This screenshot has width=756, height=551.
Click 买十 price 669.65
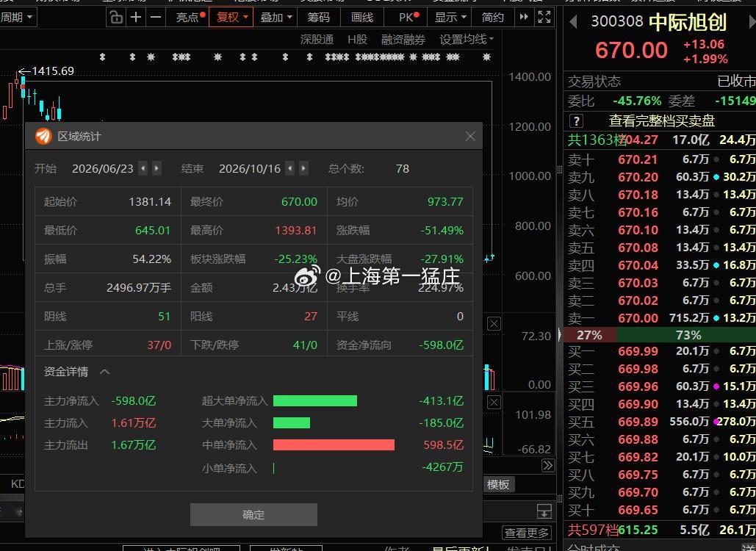click(x=638, y=510)
